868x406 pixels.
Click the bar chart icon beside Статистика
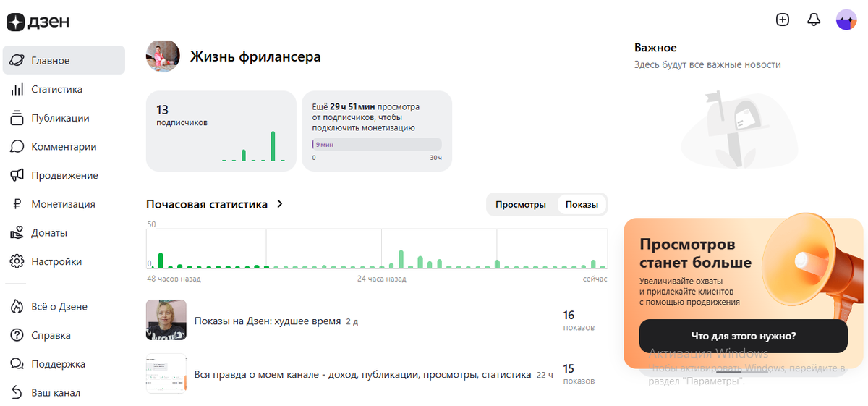(x=17, y=89)
